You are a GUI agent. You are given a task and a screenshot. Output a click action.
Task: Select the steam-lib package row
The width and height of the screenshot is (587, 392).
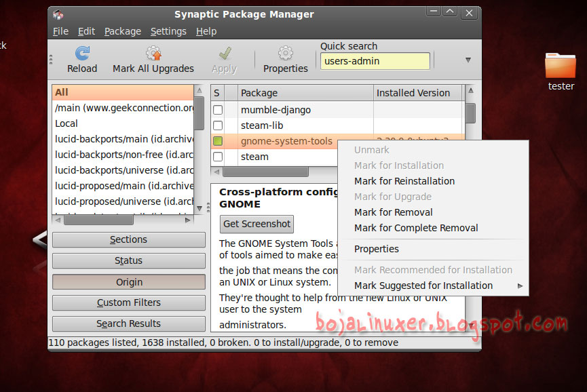[338, 125]
